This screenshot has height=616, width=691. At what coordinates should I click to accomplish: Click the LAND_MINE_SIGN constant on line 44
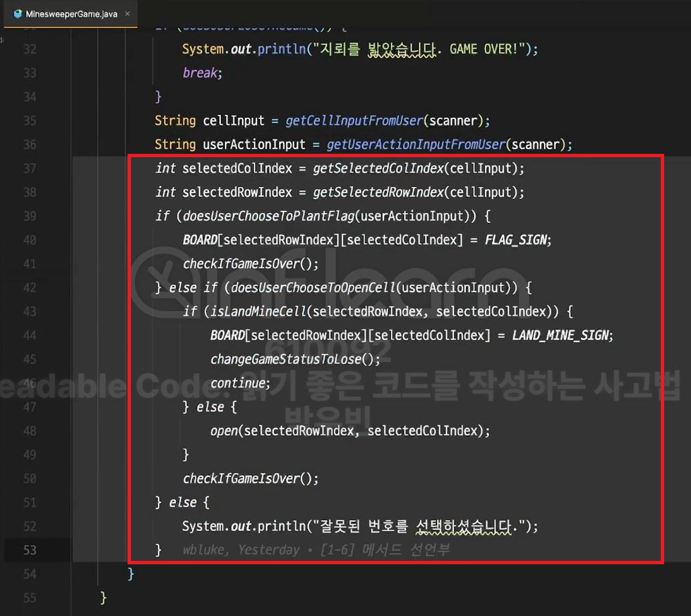click(561, 336)
